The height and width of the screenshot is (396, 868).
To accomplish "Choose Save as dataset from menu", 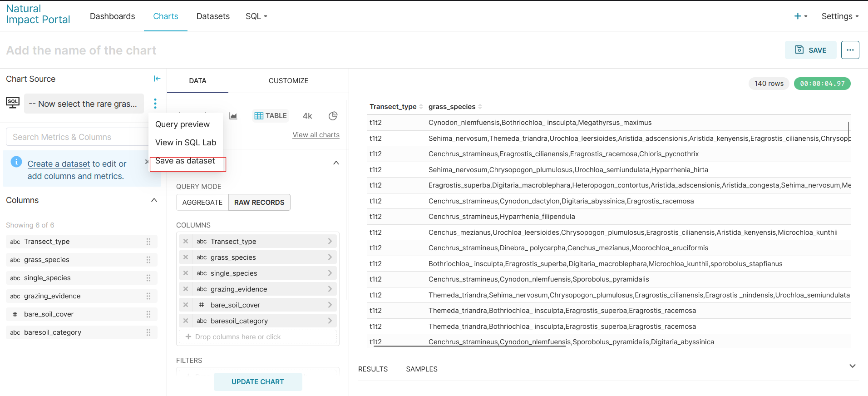I will 185,161.
